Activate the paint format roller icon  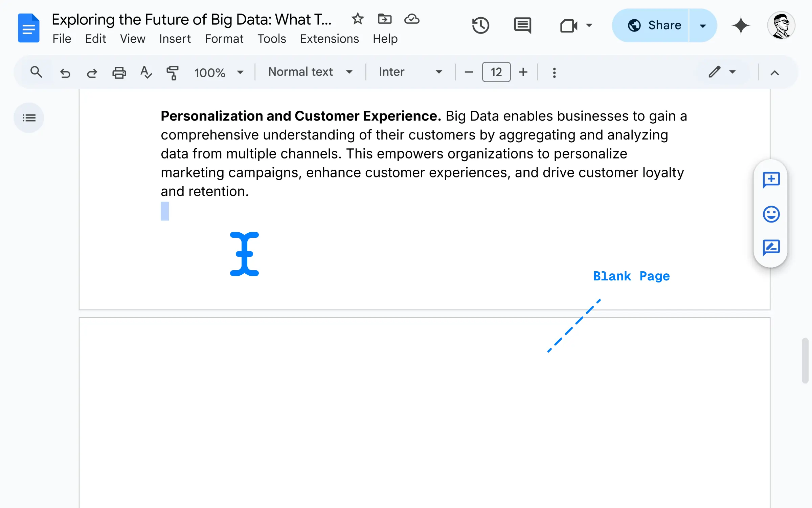coord(173,72)
